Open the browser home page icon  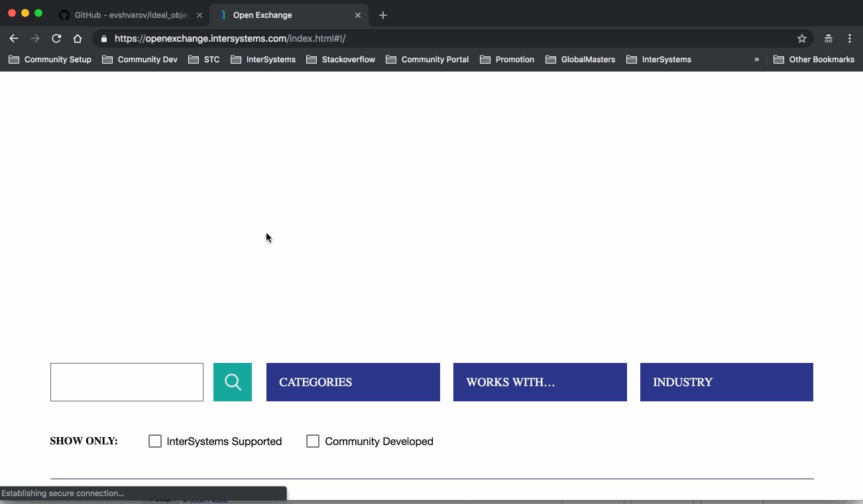[x=78, y=38]
